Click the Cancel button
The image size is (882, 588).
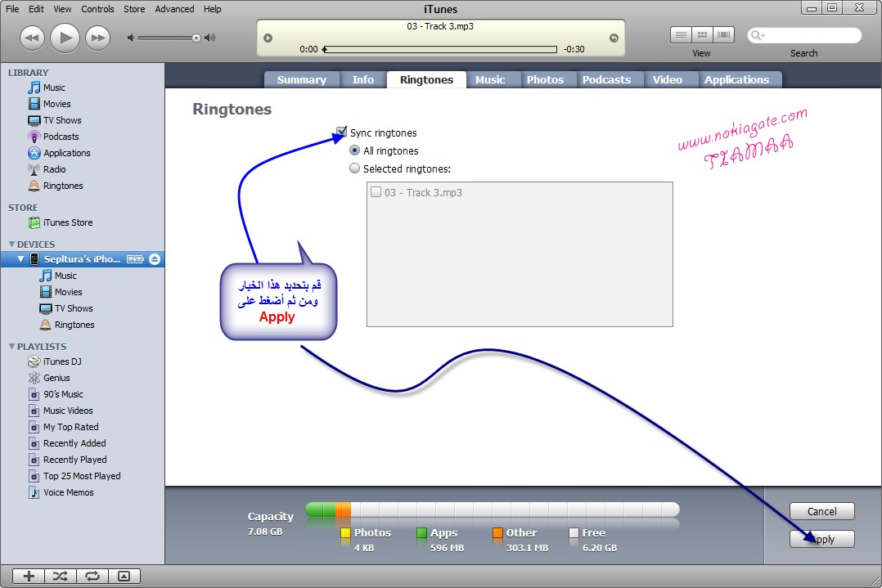pyautogui.click(x=821, y=512)
